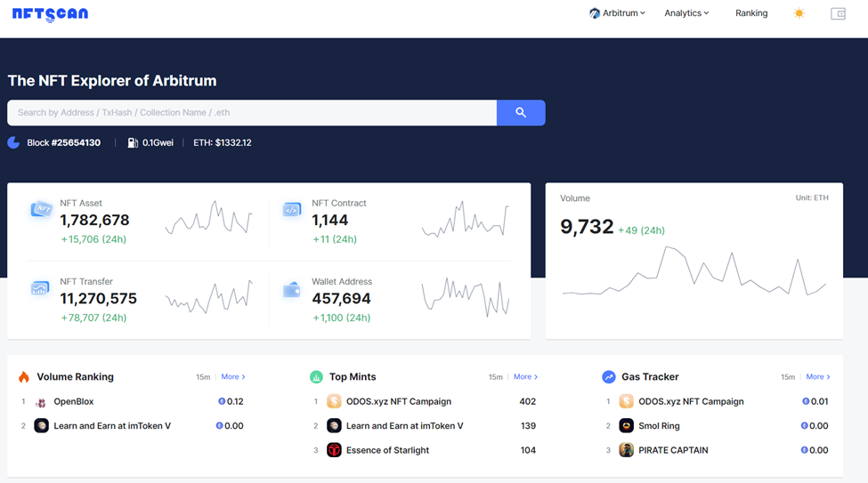Open the Ranking menu item

click(751, 13)
